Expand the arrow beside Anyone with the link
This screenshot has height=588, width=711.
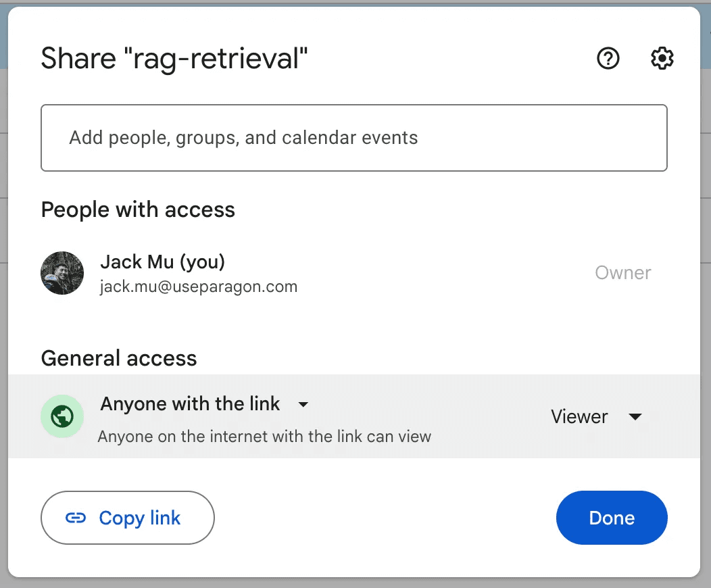pos(303,404)
